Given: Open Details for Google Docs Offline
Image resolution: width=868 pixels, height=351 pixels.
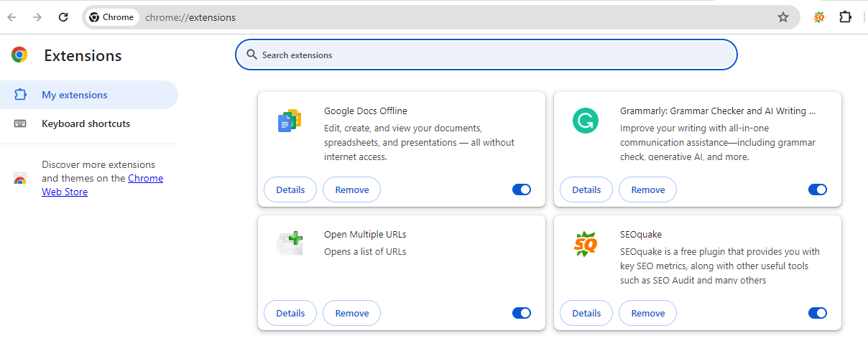Looking at the screenshot, I should click(290, 189).
